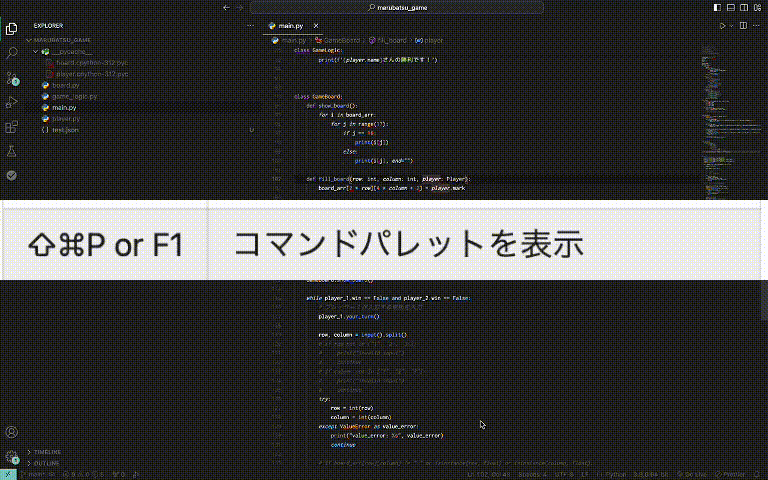Click the Python language mode status item
Image resolution: width=768 pixels, height=480 pixels.
click(x=615, y=474)
